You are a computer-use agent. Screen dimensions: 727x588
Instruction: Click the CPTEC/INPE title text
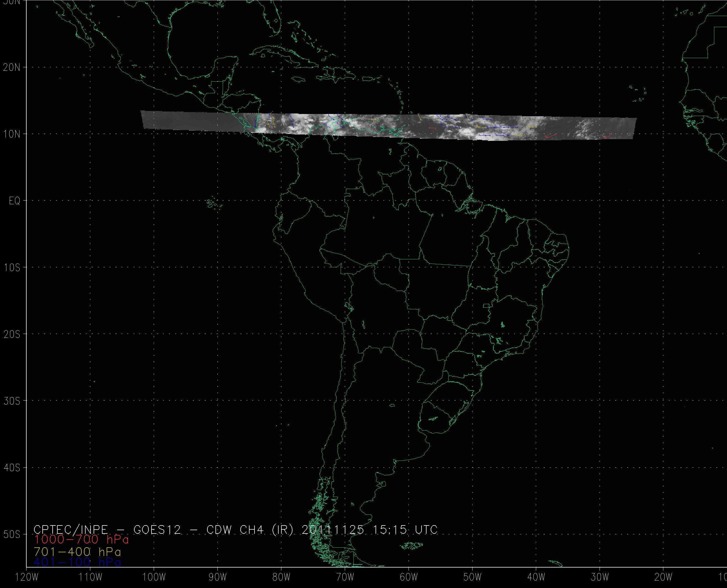click(x=71, y=529)
